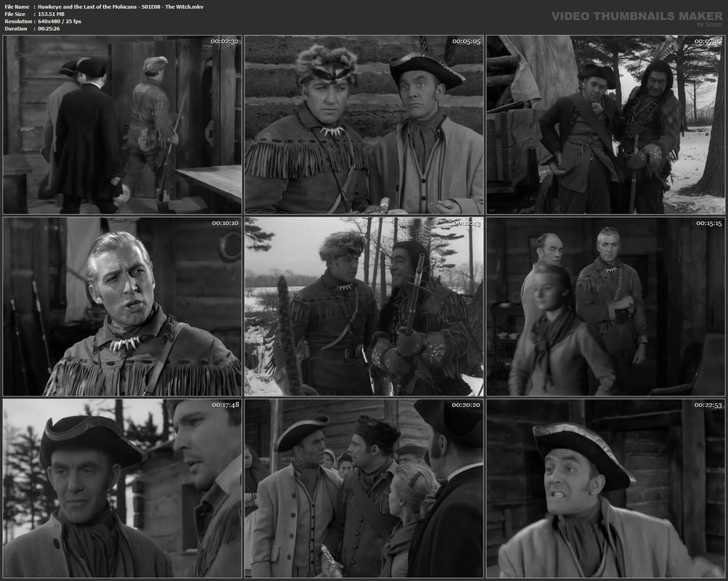Click the file name ending in The Witch.mkv
728x581 pixels.
click(120, 7)
